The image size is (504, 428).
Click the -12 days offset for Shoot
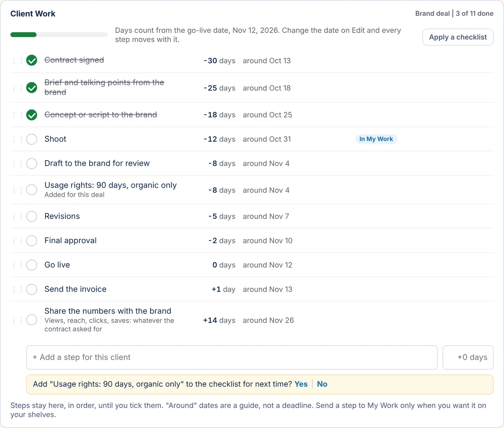(x=219, y=139)
